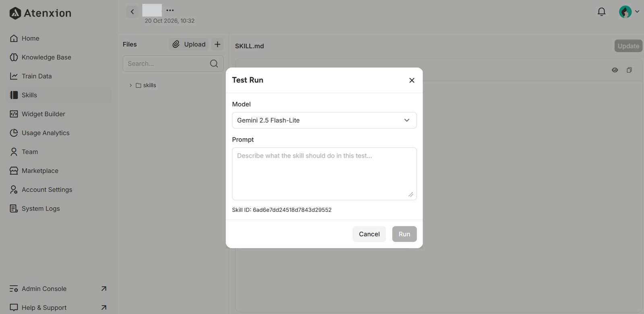The width and height of the screenshot is (644, 314).
Task: Open Help & Support link
Action: coord(60,308)
